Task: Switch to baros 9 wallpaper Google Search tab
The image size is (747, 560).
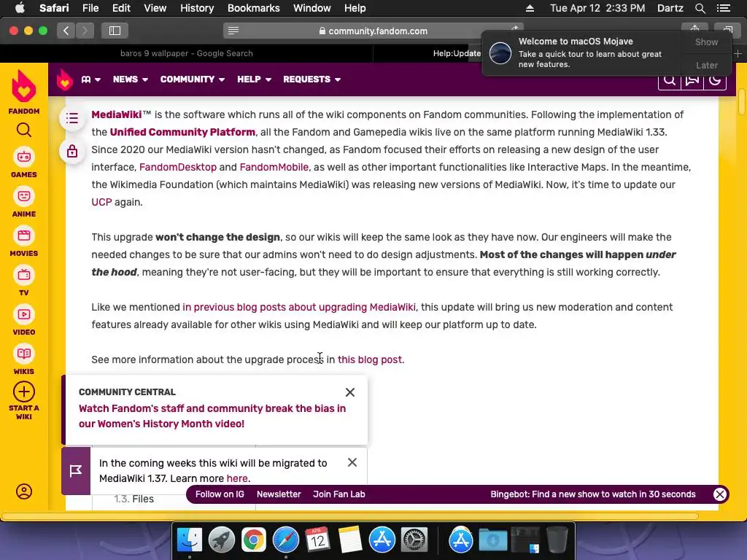Action: click(x=186, y=53)
